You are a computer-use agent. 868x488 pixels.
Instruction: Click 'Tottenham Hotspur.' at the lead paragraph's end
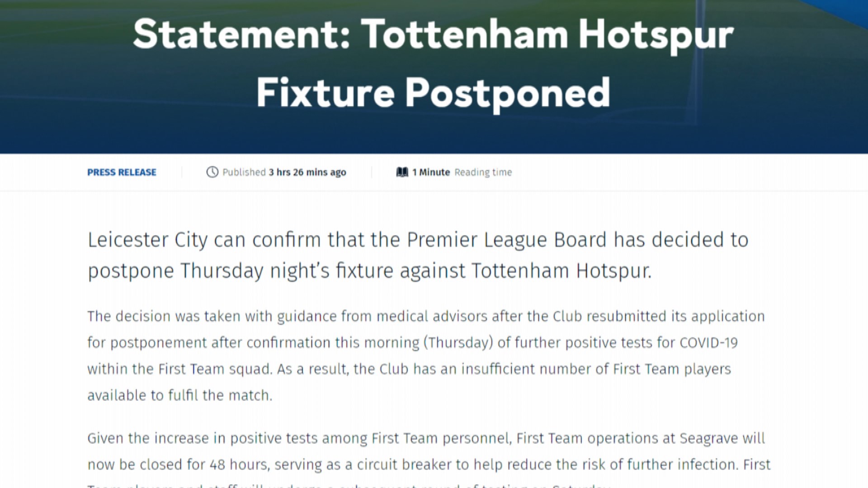tap(561, 271)
